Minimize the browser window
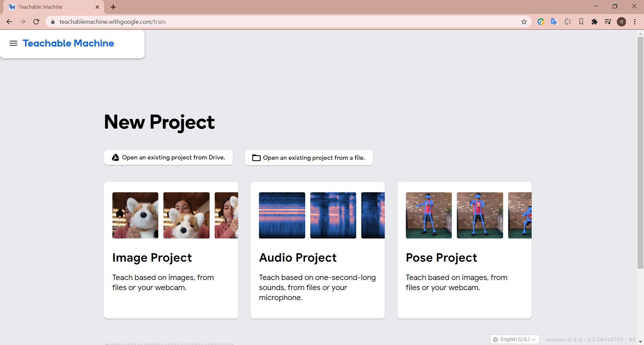 tap(596, 6)
